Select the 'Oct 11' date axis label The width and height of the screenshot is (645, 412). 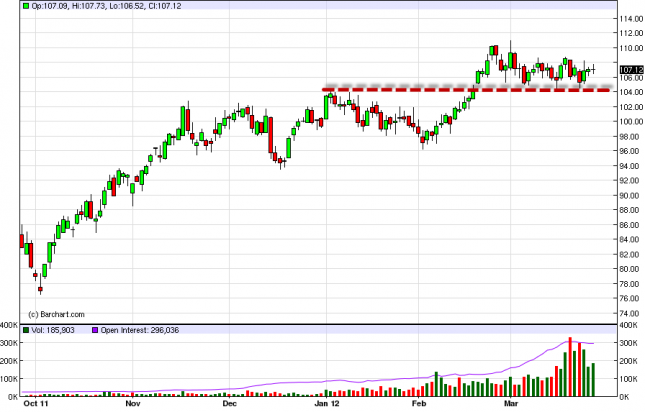coord(36,404)
